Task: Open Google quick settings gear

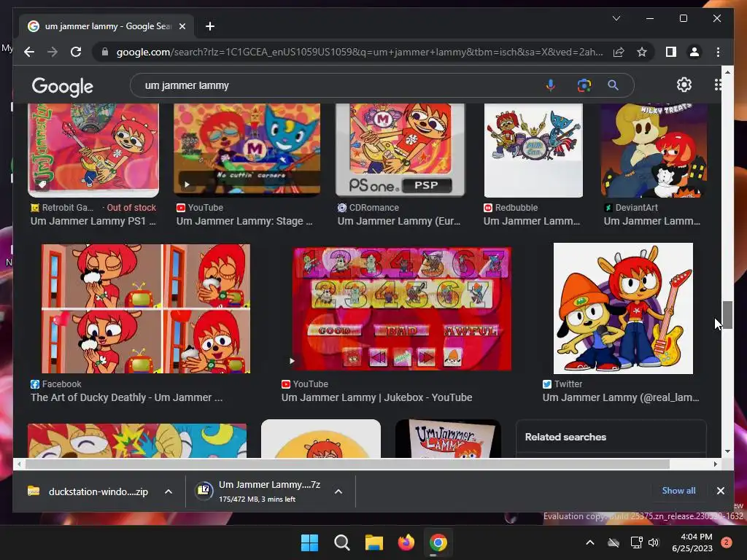Action: pyautogui.click(x=684, y=85)
